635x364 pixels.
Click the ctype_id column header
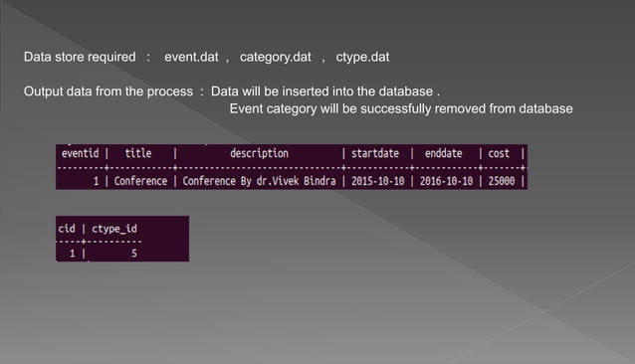click(x=114, y=229)
